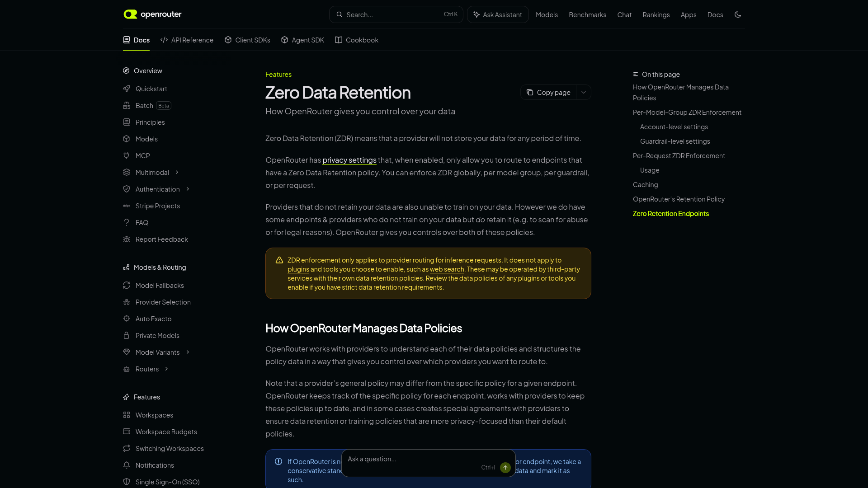Follow the plugins link in warning
Viewport: 868px width, 488px height.
(x=298, y=269)
